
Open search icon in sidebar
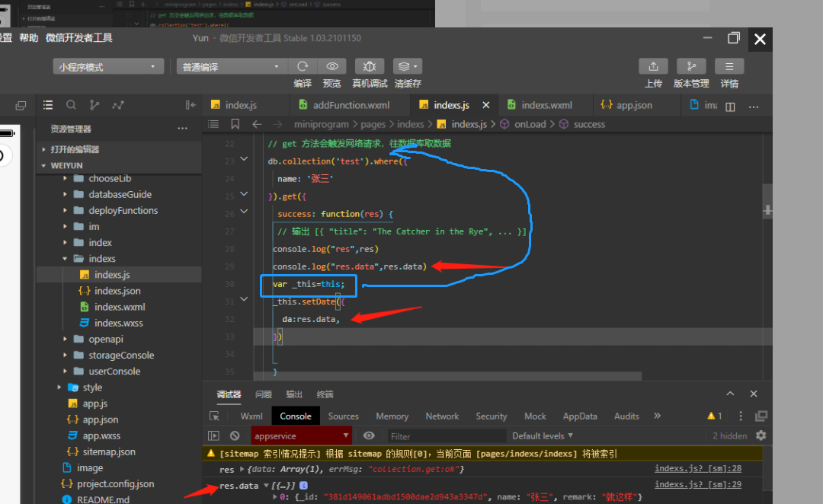(x=71, y=105)
